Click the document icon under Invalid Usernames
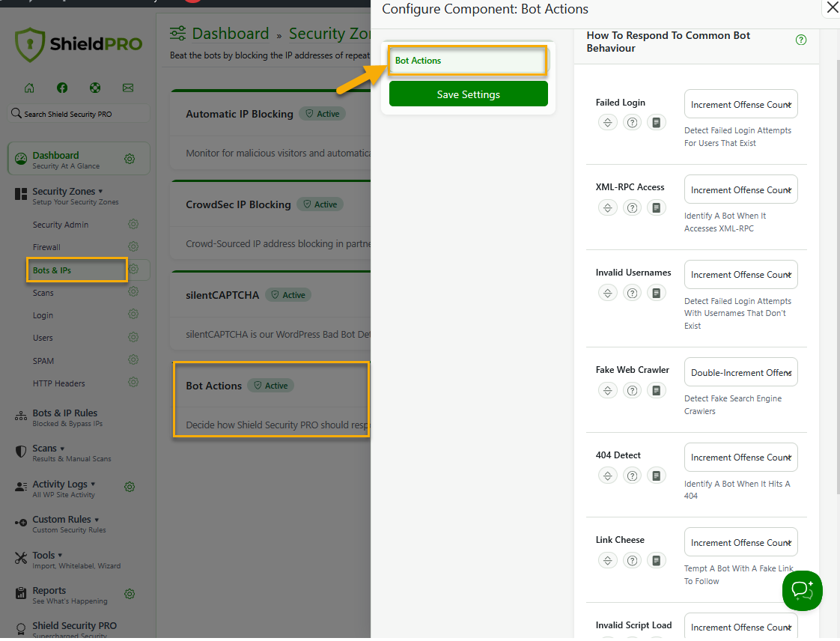Screen dimensions: 840x641 (x=657, y=293)
